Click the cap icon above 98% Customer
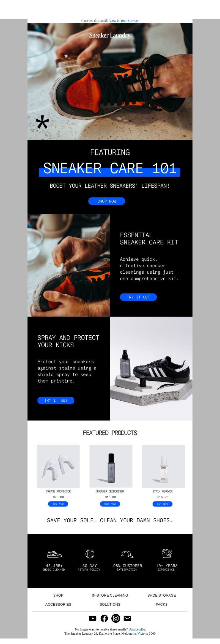 coord(127,554)
